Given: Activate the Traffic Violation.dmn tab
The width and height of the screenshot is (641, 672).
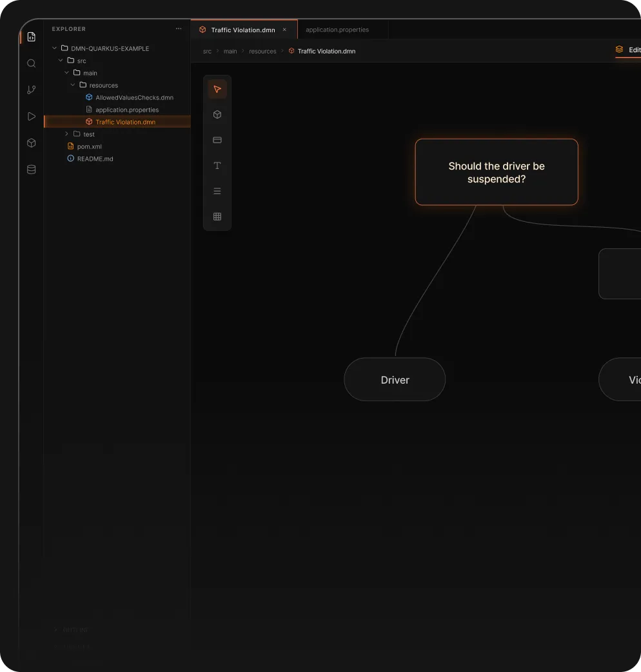Looking at the screenshot, I should point(244,29).
